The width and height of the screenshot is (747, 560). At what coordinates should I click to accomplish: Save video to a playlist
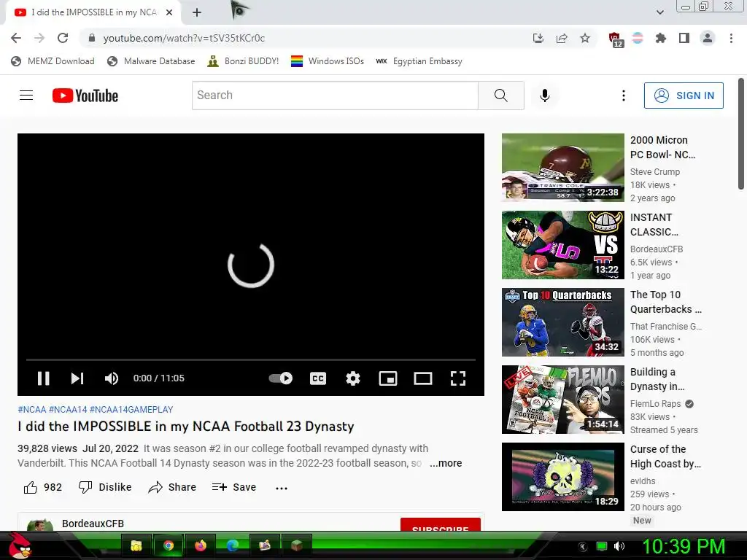tap(234, 487)
